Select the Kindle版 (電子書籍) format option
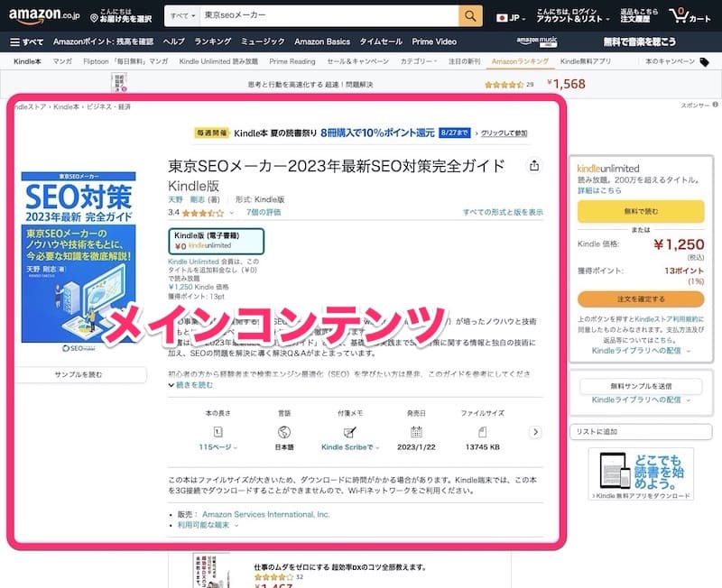 216,240
